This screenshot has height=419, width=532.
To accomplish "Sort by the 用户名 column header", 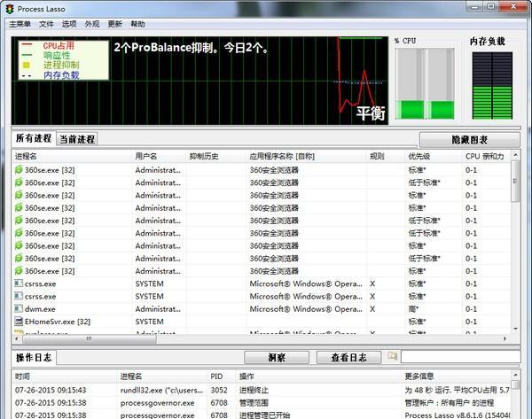I will (146, 156).
